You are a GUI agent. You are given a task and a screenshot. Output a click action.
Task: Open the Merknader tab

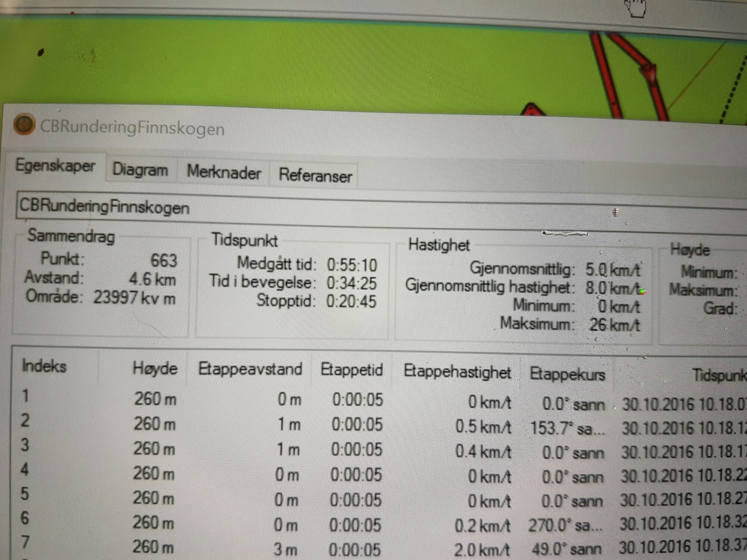tap(224, 173)
